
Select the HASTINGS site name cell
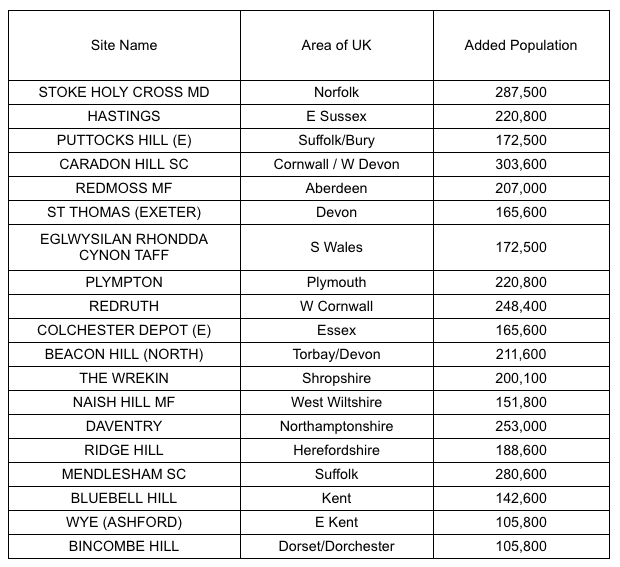[x=124, y=117]
